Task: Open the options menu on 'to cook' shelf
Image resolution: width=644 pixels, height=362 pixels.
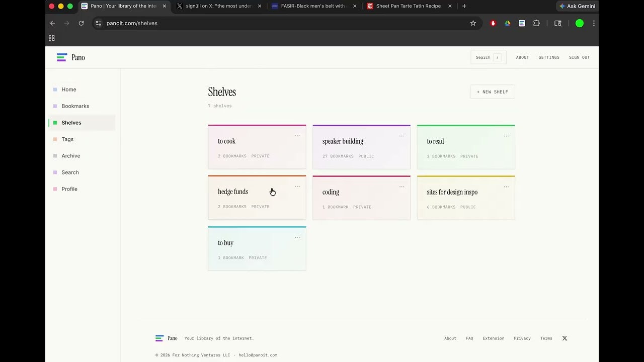Action: 297,136
